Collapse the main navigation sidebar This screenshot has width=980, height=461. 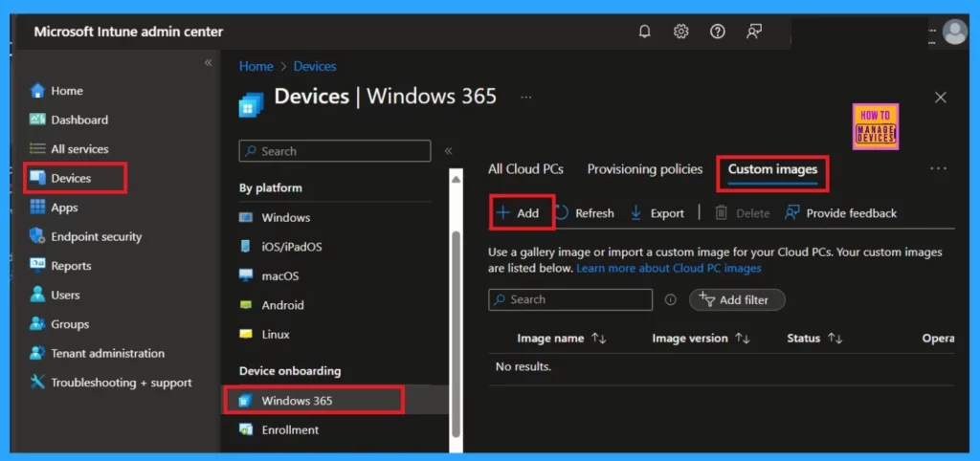(208, 63)
